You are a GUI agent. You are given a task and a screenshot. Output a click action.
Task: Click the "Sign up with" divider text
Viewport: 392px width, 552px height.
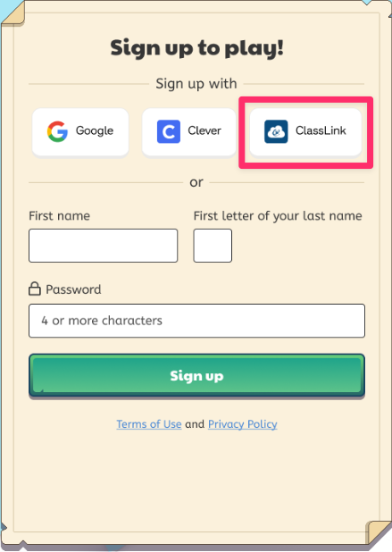pos(196,84)
